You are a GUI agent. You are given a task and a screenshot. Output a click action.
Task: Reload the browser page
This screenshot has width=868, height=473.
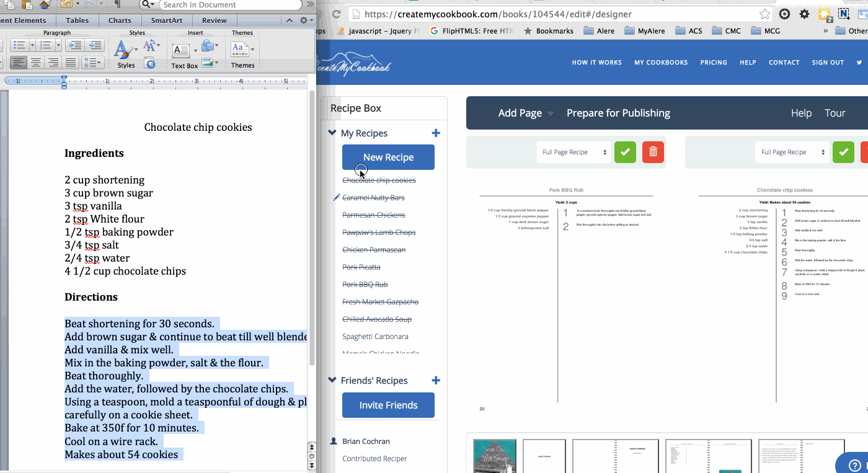pos(336,14)
